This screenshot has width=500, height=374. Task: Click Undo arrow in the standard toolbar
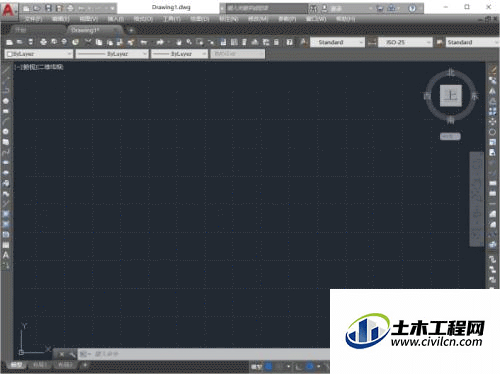click(x=144, y=42)
